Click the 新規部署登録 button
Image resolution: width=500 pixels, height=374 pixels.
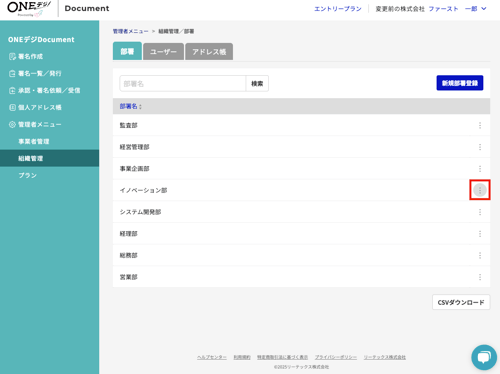point(460,83)
